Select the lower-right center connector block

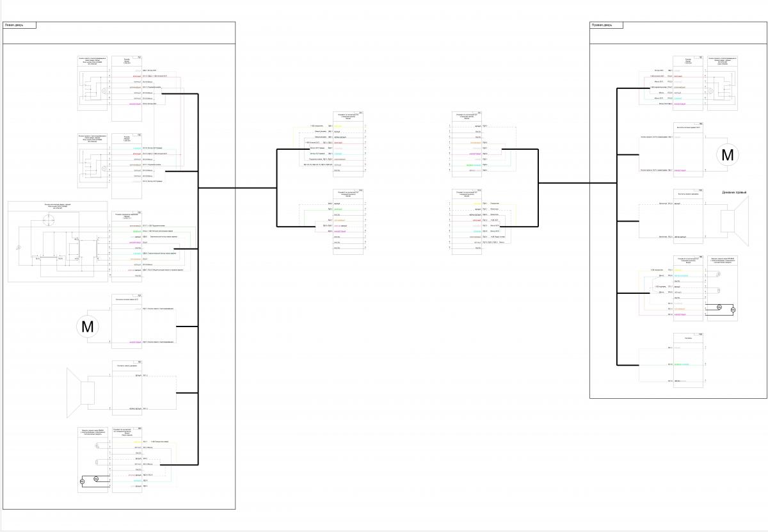[466, 219]
